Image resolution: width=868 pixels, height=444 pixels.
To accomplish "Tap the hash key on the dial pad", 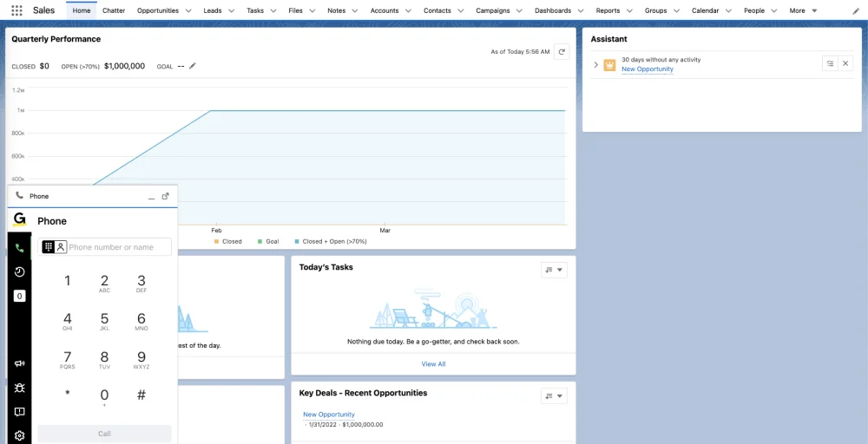I will click(141, 395).
